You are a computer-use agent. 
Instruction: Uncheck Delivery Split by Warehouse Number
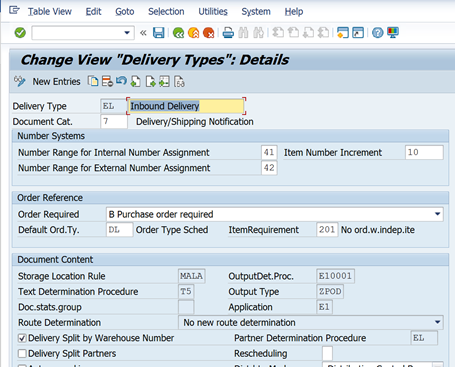tap(22, 338)
